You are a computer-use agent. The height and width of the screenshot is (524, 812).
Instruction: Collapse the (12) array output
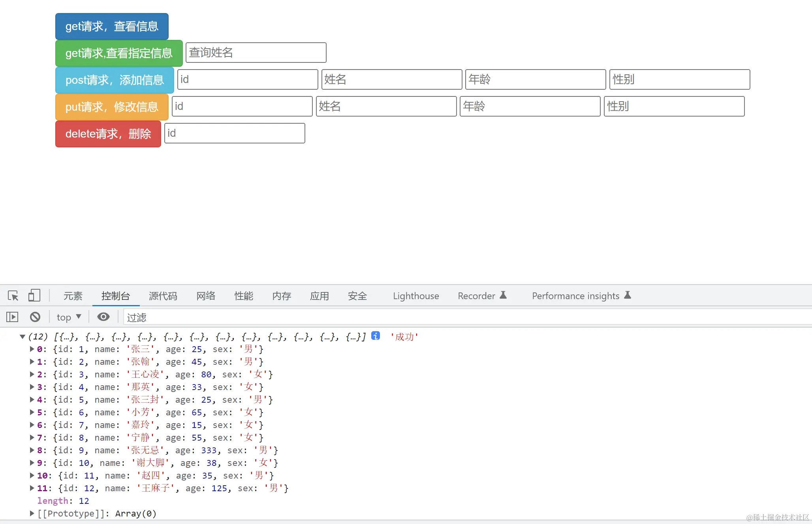[23, 337]
